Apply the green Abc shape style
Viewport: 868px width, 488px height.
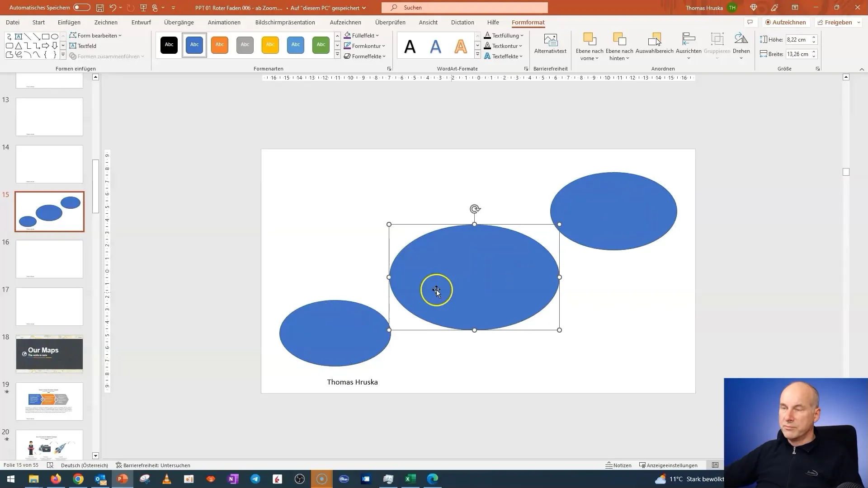[321, 45]
